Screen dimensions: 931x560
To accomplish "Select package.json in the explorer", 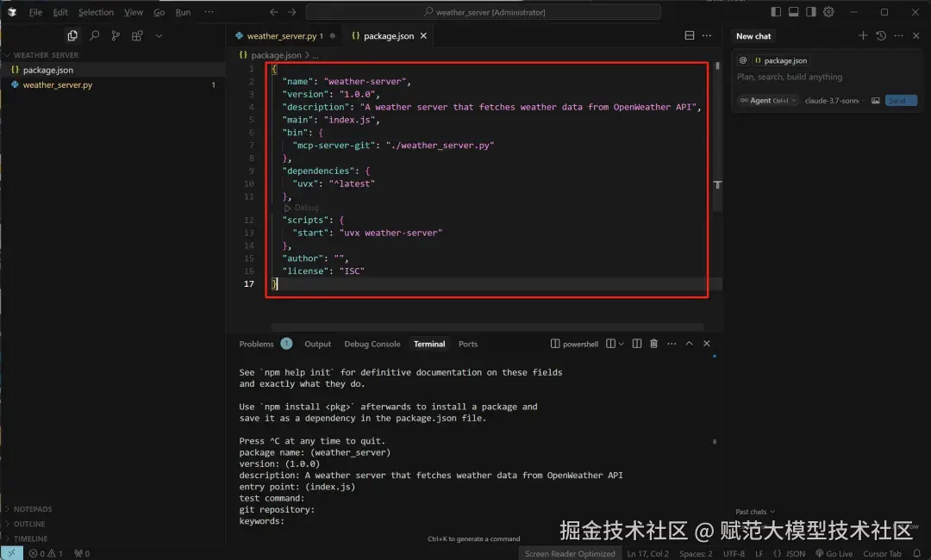I will pyautogui.click(x=113, y=70).
